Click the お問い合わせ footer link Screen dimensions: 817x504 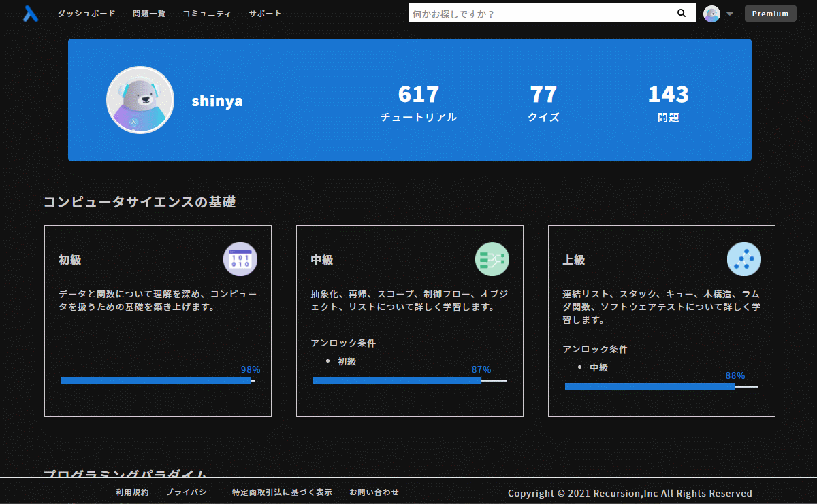click(374, 492)
